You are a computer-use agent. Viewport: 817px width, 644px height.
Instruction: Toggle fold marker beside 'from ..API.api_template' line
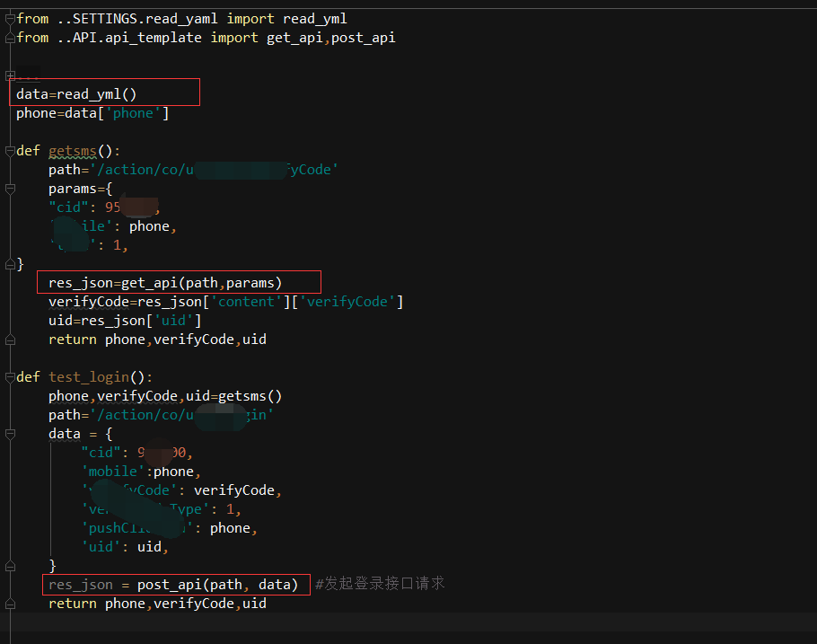coord(10,38)
